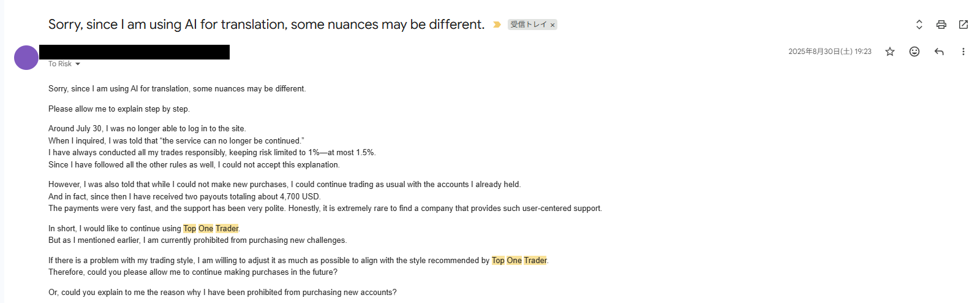Print this email with the printer icon
The height and width of the screenshot is (303, 980).
[941, 25]
